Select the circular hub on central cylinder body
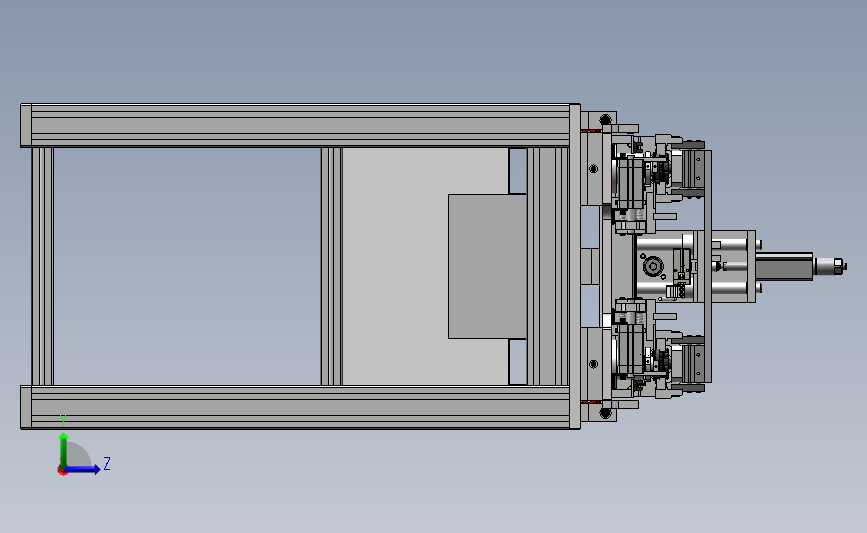This screenshot has height=533, width=867. pos(653,266)
